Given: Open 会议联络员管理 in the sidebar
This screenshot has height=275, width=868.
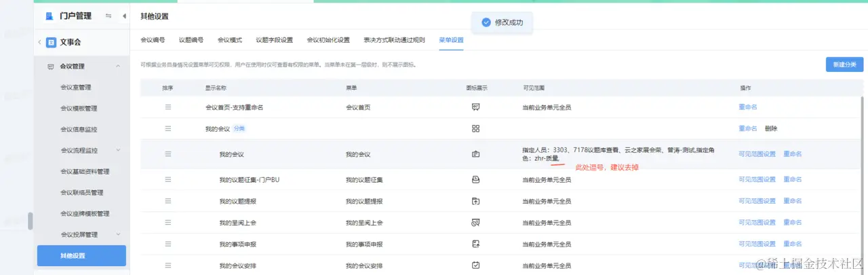Looking at the screenshot, I should coord(81,193).
